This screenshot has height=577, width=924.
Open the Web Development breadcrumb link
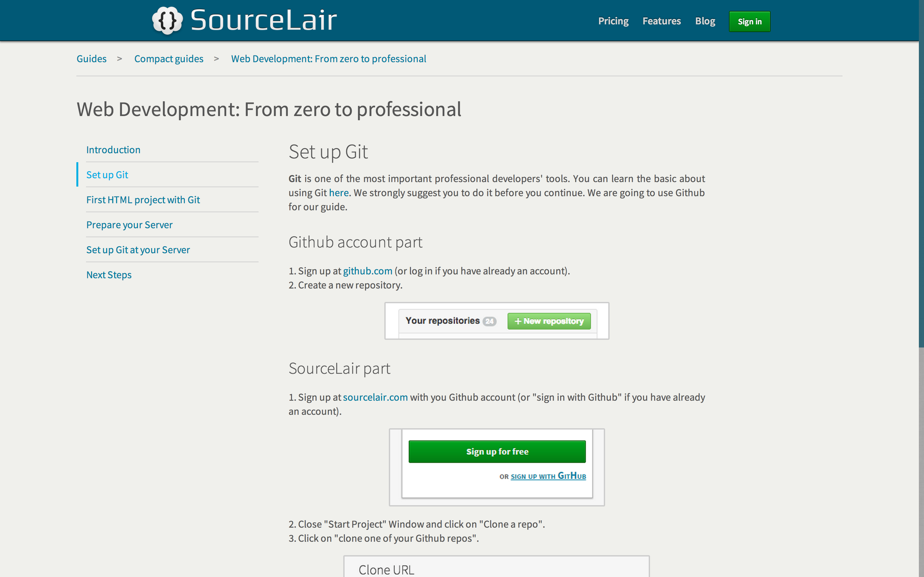(x=328, y=59)
